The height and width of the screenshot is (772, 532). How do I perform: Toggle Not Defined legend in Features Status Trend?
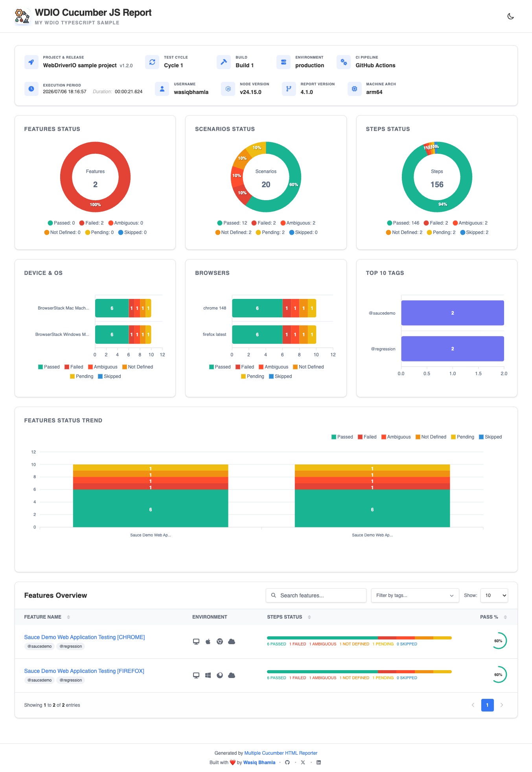431,437
